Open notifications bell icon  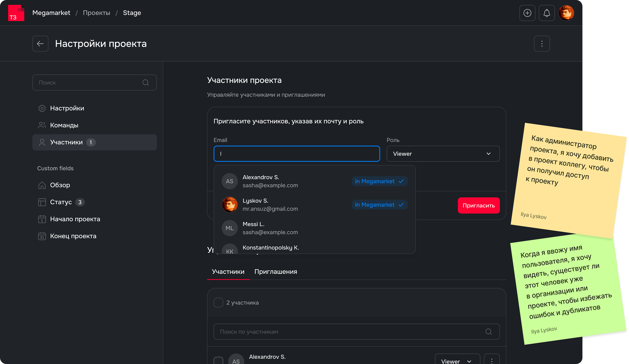coord(547,13)
